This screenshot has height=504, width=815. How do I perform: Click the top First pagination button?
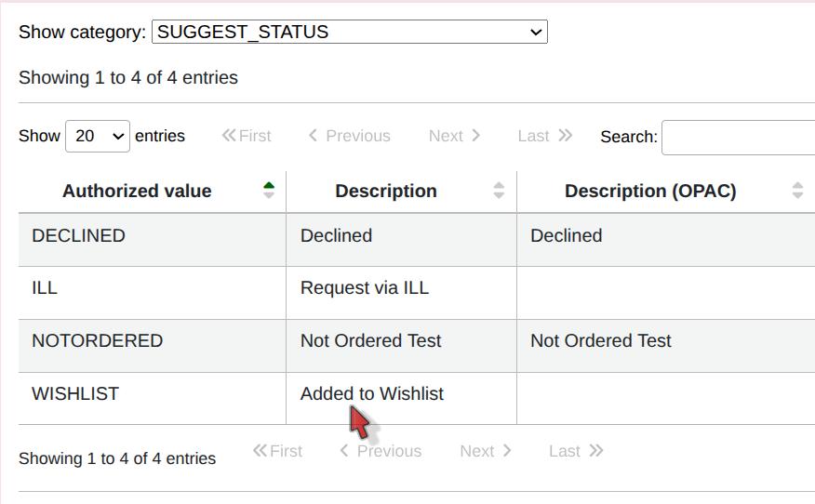pyautogui.click(x=247, y=136)
